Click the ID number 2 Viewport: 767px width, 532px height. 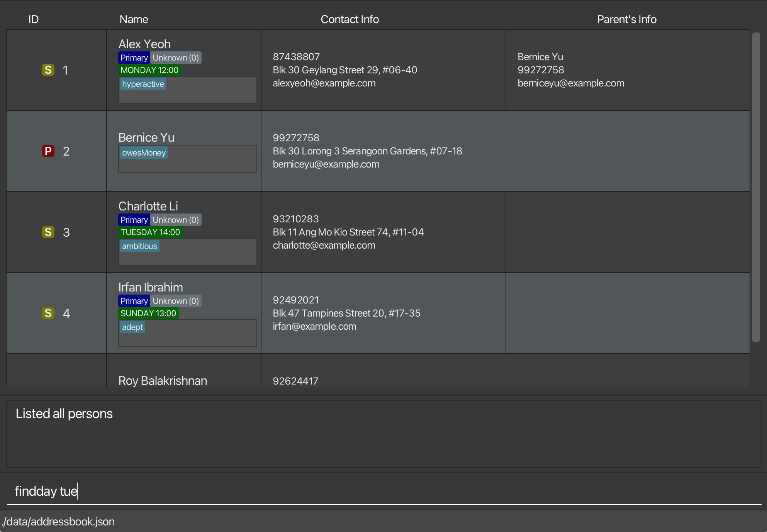tap(66, 151)
